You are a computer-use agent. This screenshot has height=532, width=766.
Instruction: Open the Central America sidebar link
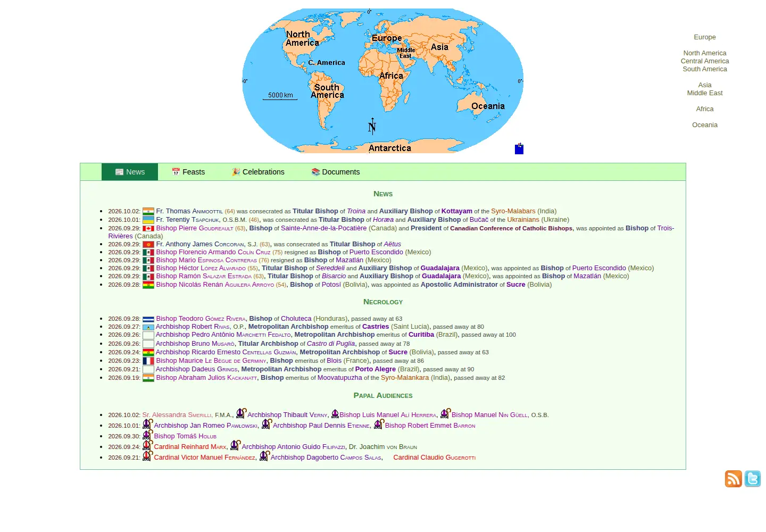705,61
